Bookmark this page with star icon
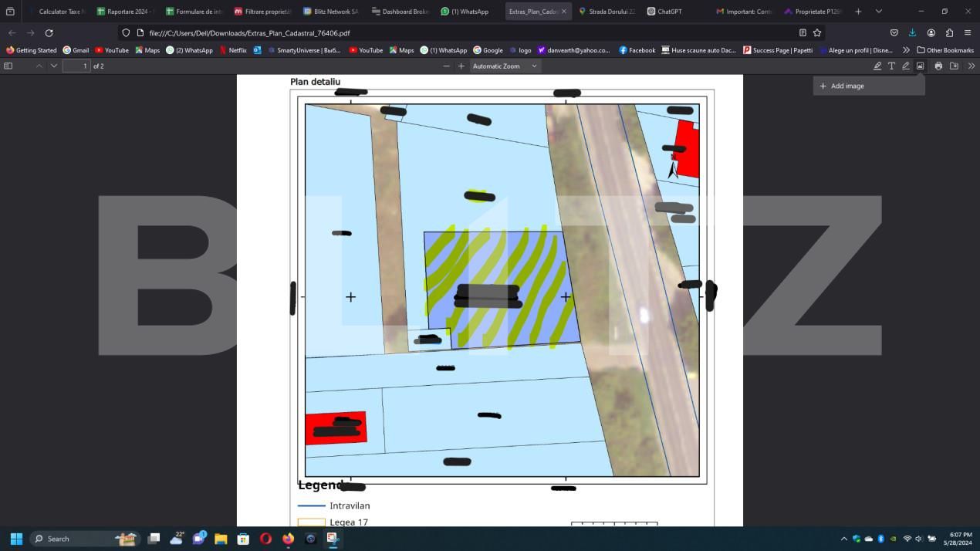This screenshot has height=551, width=980. [x=817, y=33]
